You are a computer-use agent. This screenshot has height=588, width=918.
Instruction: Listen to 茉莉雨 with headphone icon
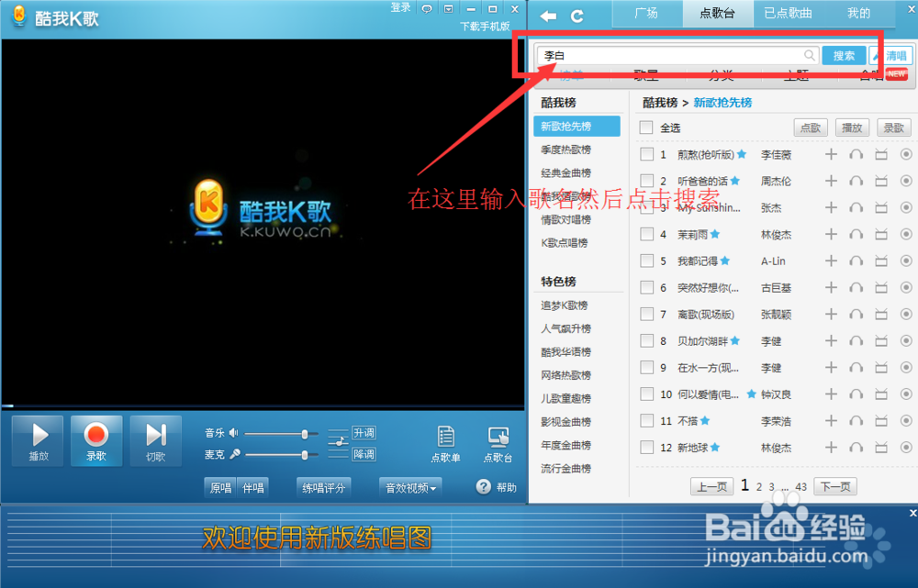click(856, 235)
